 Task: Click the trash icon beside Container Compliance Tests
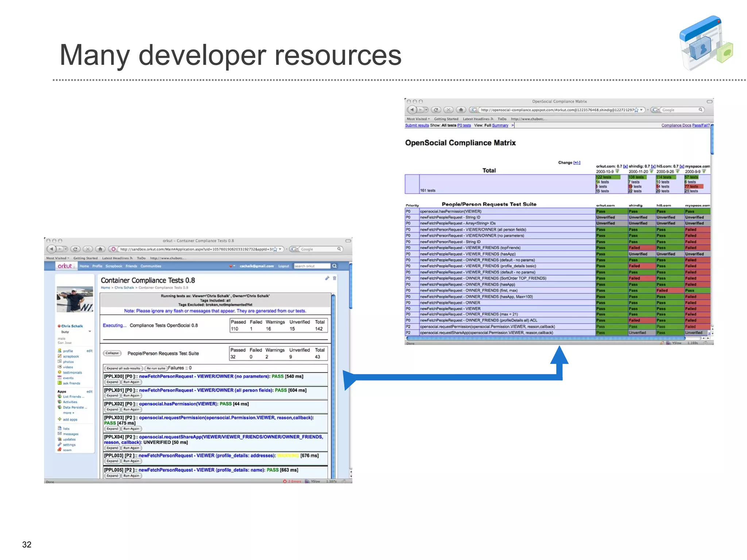334,278
